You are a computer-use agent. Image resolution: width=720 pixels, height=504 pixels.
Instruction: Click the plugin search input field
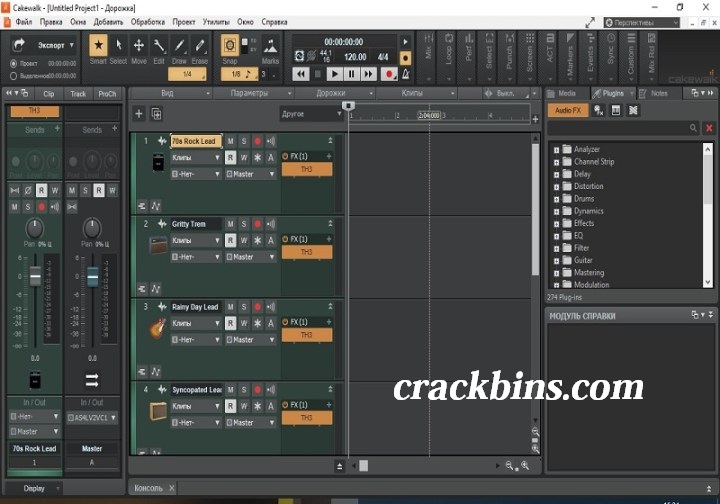tap(624, 128)
